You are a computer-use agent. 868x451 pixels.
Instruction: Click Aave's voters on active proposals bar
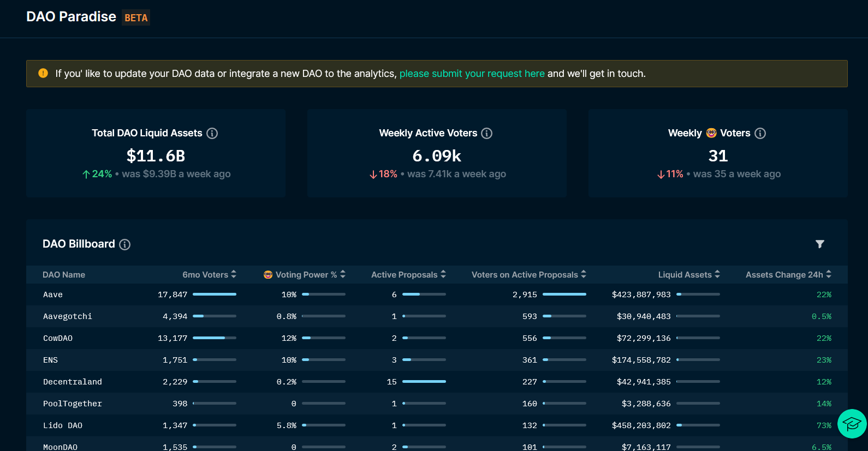(564, 294)
